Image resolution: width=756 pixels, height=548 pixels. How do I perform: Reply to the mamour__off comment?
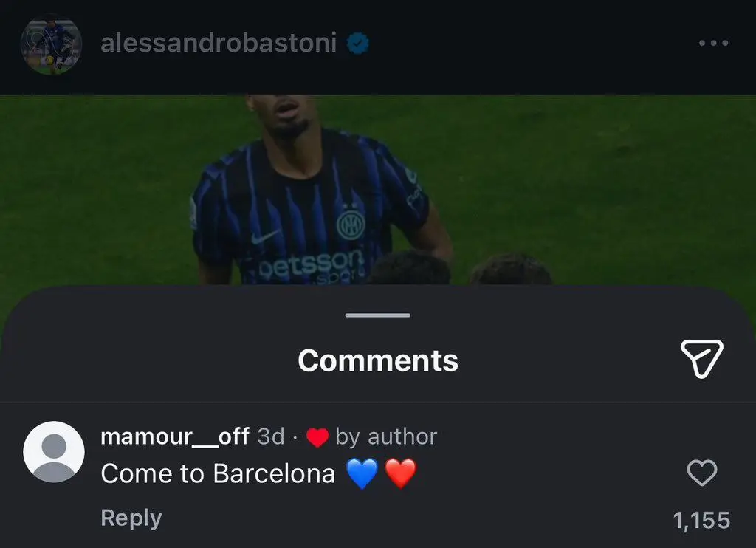(131, 518)
